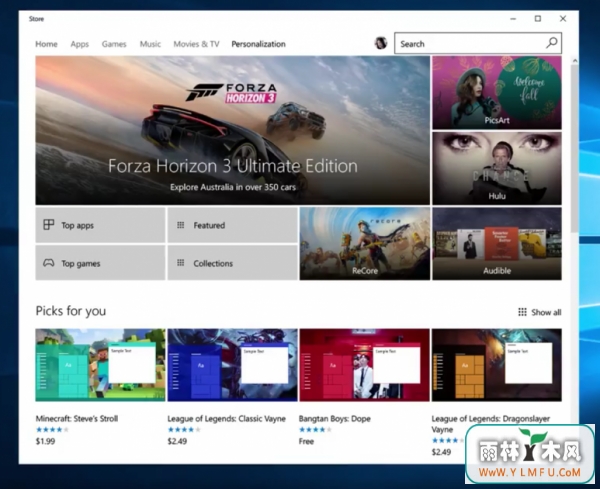Open the PicsArt tile
The image size is (600, 489).
(497, 92)
